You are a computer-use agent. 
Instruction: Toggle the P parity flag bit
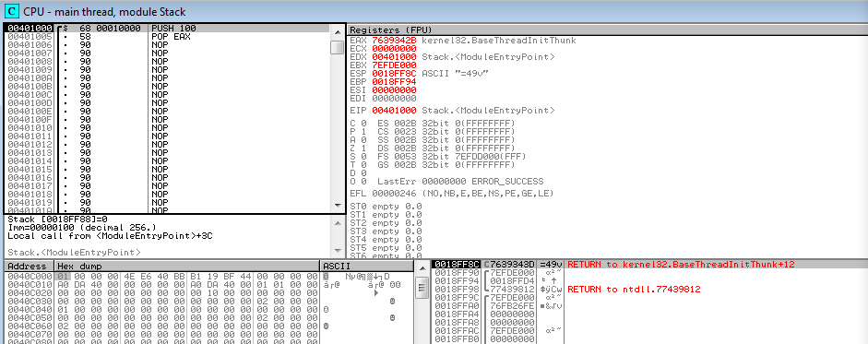363,131
